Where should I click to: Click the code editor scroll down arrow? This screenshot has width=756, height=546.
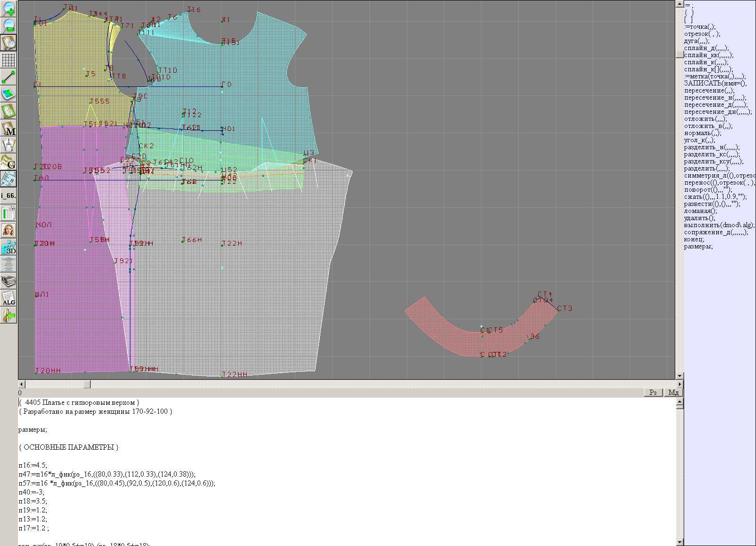[x=680, y=542]
